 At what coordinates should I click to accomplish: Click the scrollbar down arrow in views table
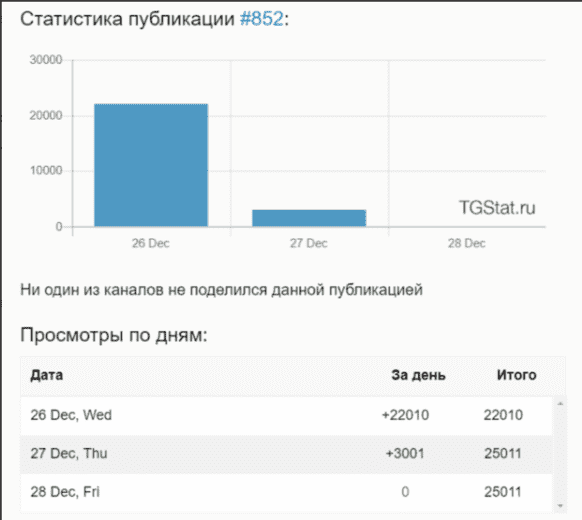560,506
